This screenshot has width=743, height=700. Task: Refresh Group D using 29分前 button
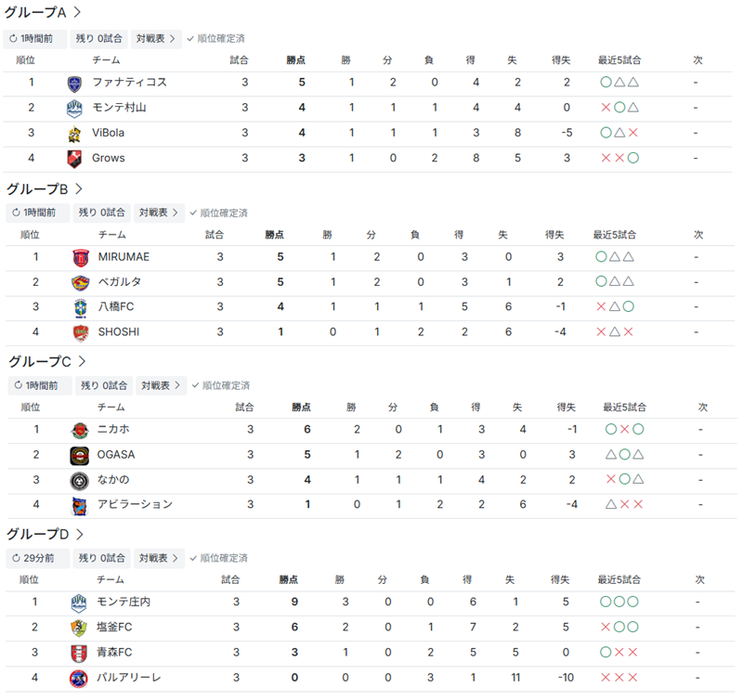pos(37,559)
